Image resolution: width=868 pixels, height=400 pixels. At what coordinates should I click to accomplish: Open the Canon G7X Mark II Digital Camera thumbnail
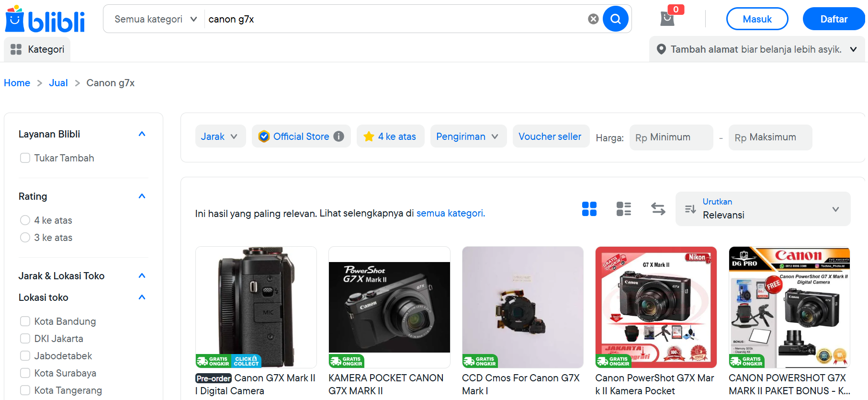[x=256, y=307]
